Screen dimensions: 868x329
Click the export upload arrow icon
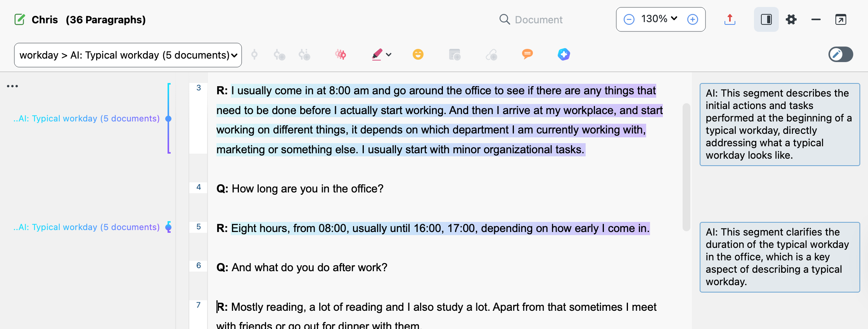[730, 19]
